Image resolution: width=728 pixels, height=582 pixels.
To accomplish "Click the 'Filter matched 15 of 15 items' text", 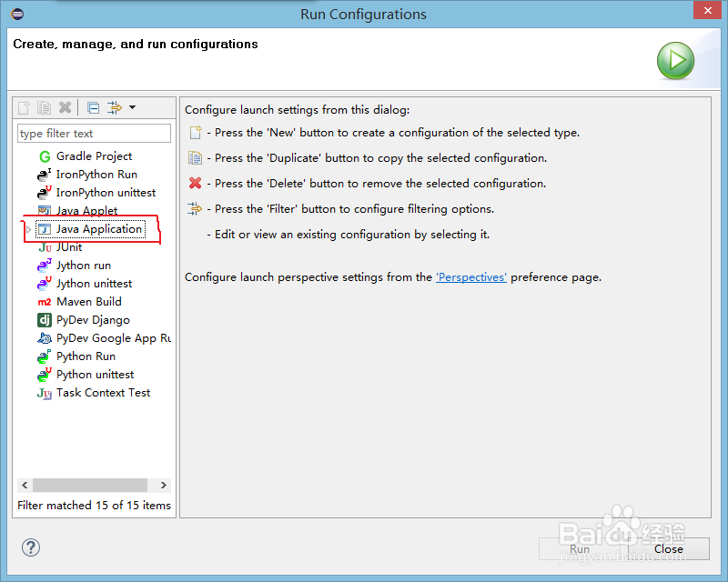I will [95, 505].
